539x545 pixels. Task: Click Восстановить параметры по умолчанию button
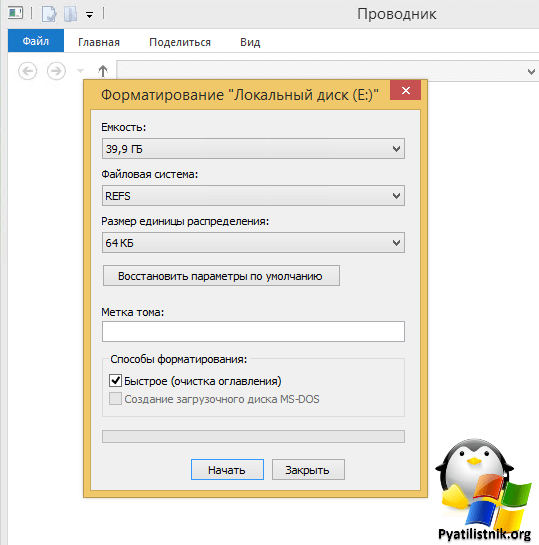[x=221, y=276]
